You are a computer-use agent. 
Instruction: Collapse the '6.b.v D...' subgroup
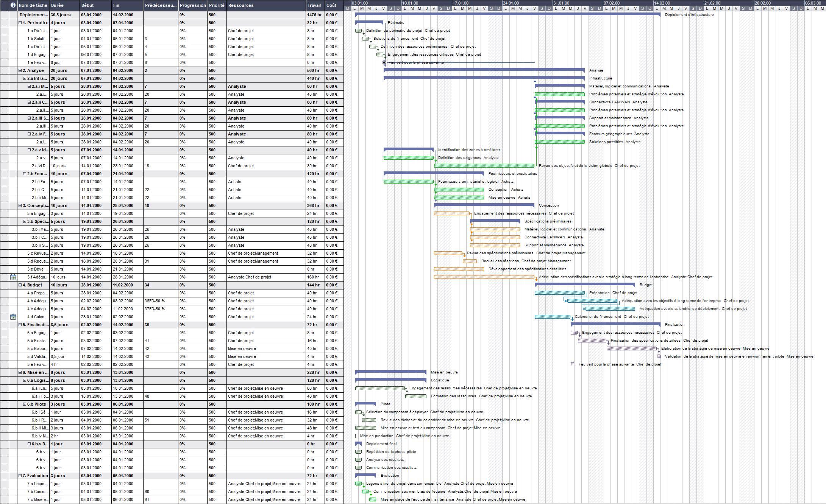click(x=29, y=444)
